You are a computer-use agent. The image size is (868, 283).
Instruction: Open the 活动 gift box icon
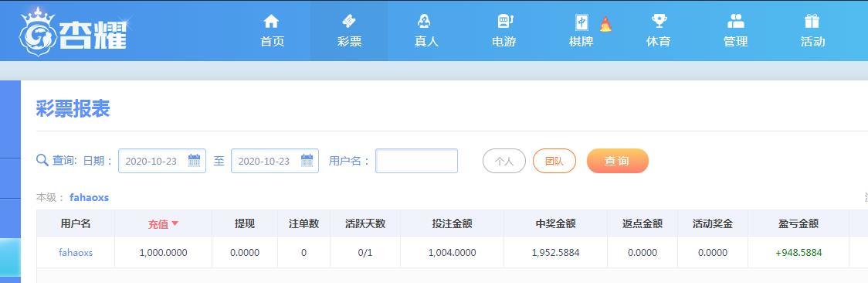[812, 22]
